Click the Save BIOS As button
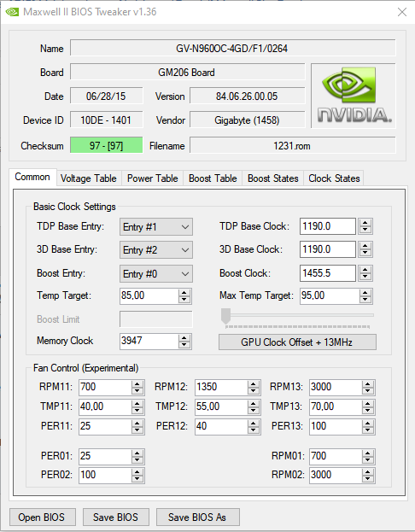This screenshot has height=532, width=415. tap(197, 517)
